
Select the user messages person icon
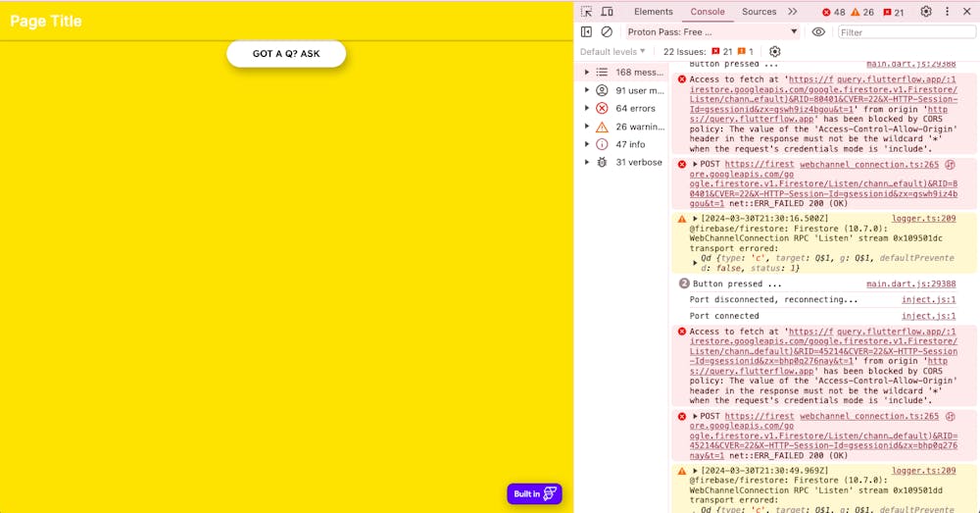602,90
